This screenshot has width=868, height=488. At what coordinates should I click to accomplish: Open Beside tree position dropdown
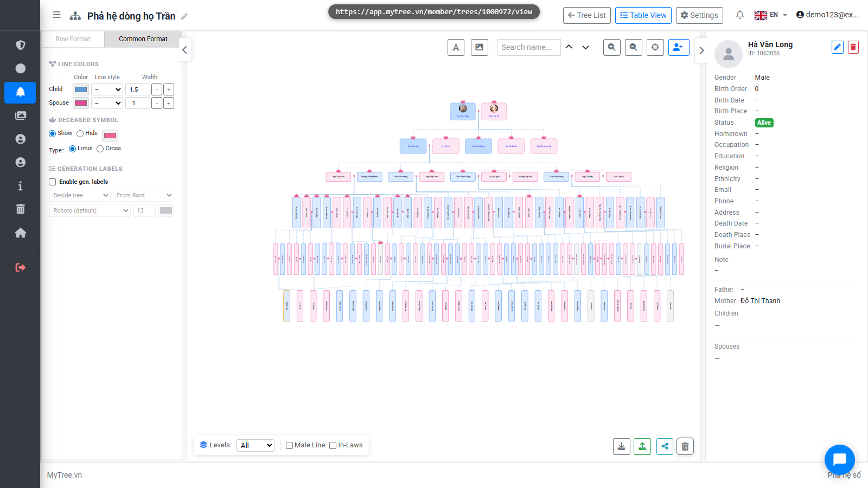(x=80, y=195)
